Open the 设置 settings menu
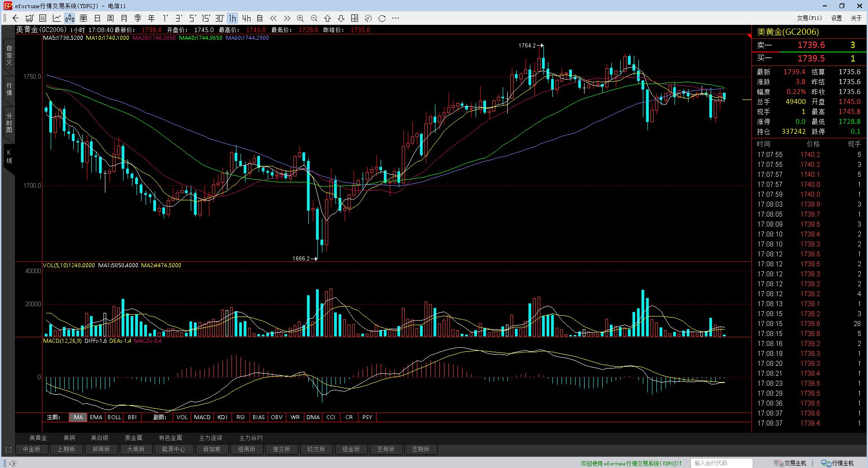The width and height of the screenshot is (868, 468). (836, 18)
